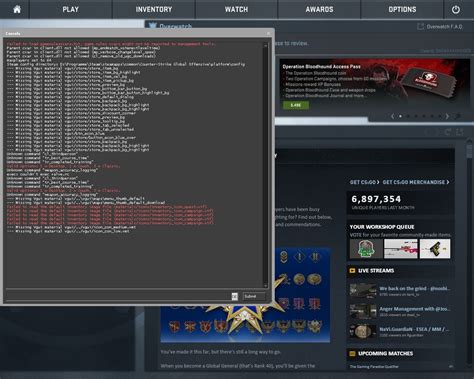The width and height of the screenshot is (474, 379).
Task: Click thumbnail of 'Anger Management' stream
Action: tap(363, 311)
